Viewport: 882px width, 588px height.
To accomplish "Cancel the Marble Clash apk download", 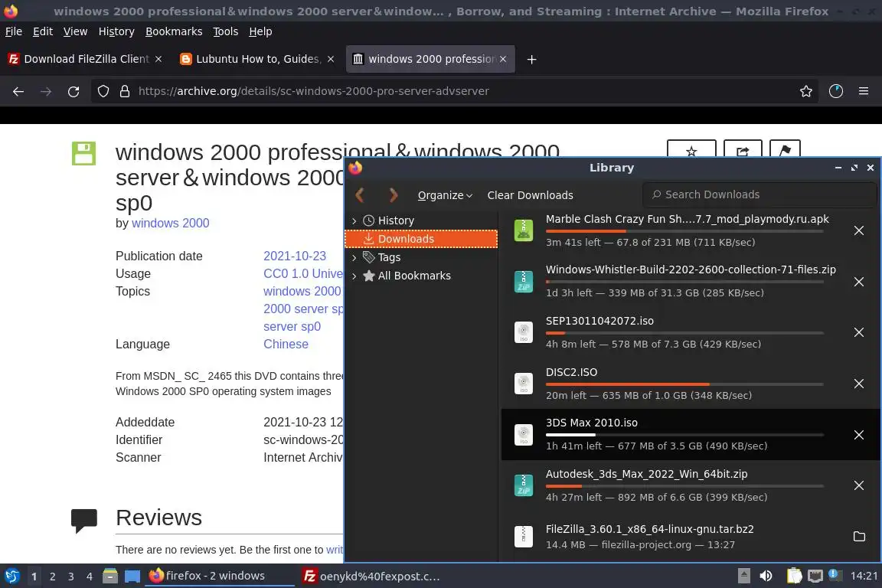I will click(x=859, y=230).
